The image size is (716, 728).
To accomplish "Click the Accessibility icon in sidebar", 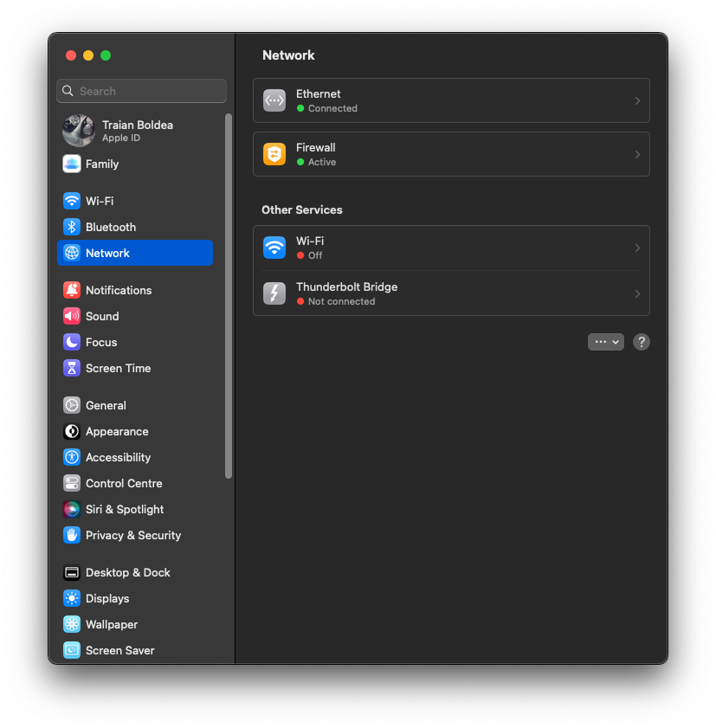I will click(x=72, y=457).
